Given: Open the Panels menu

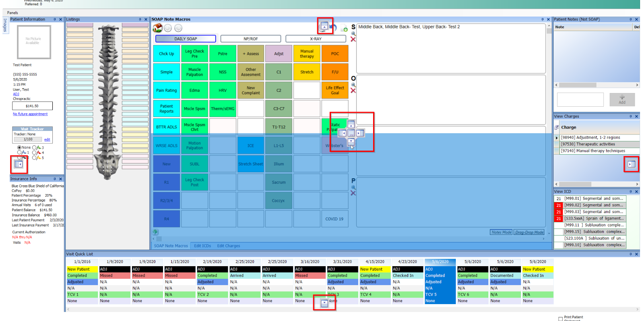Looking at the screenshot, I should tap(12, 13).
